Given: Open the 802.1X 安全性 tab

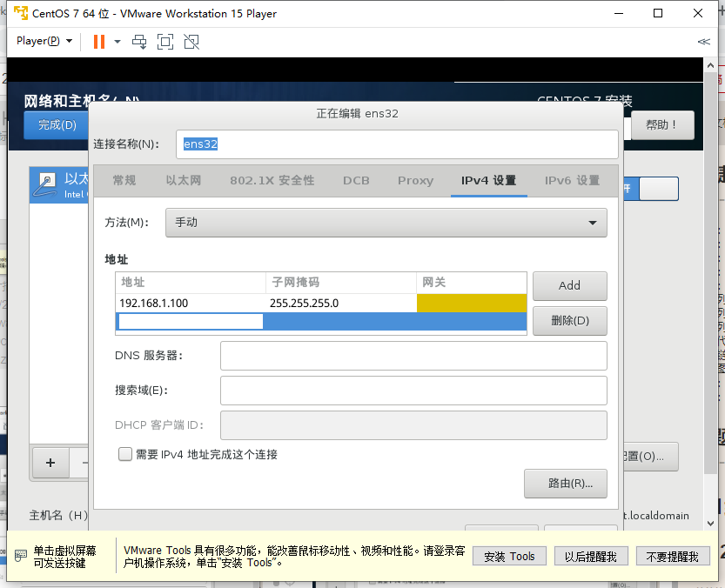Looking at the screenshot, I should point(272,180).
